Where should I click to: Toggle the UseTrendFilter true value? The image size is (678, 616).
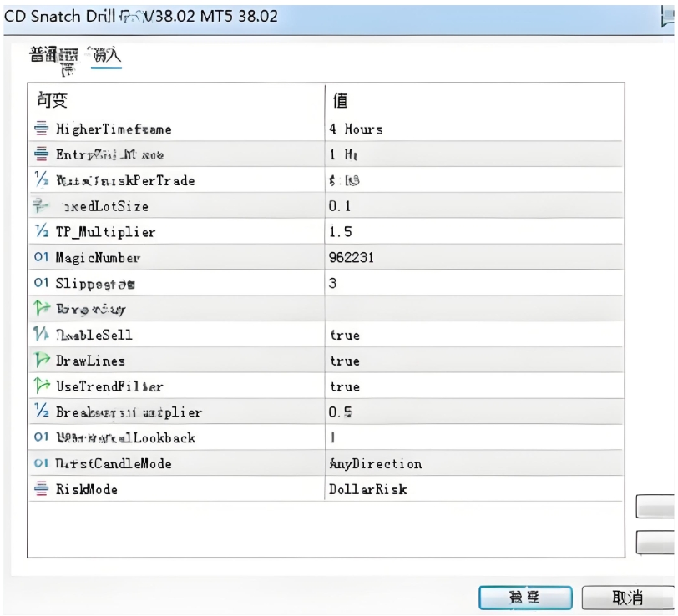point(344,386)
